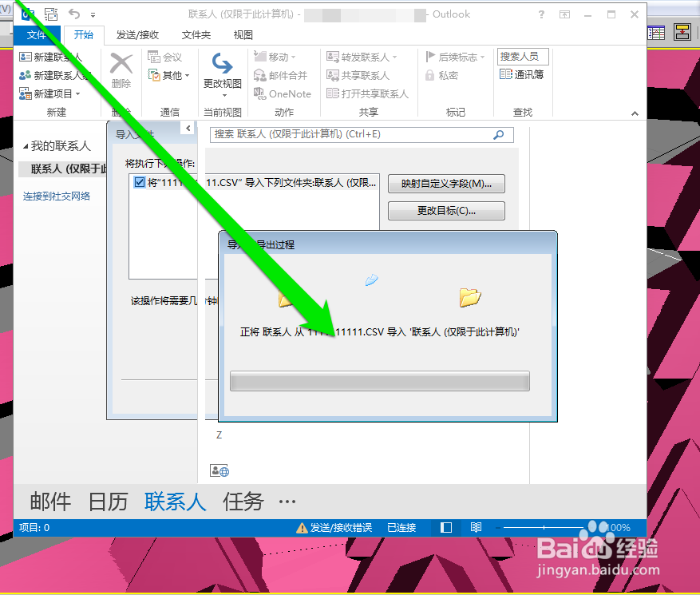Go to Contacts (联系人) navigation
Screen dimensions: 700x595
coord(175,502)
